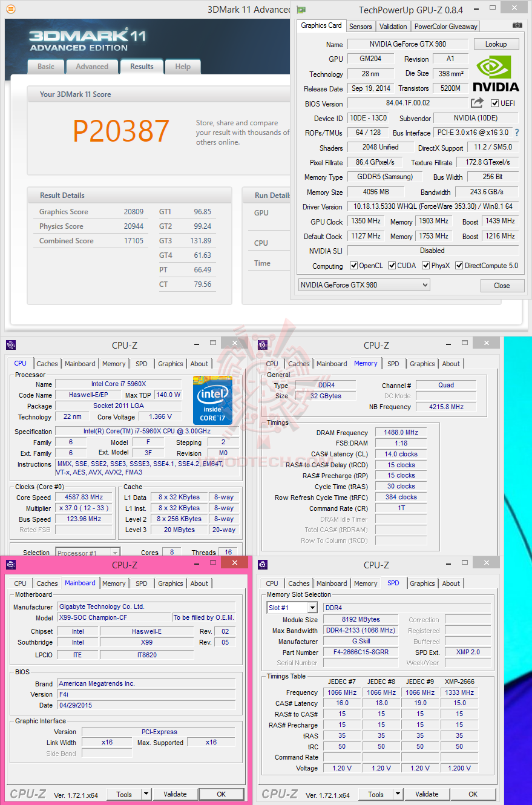Click the Combined Score value 17105

pyautogui.click(x=134, y=241)
